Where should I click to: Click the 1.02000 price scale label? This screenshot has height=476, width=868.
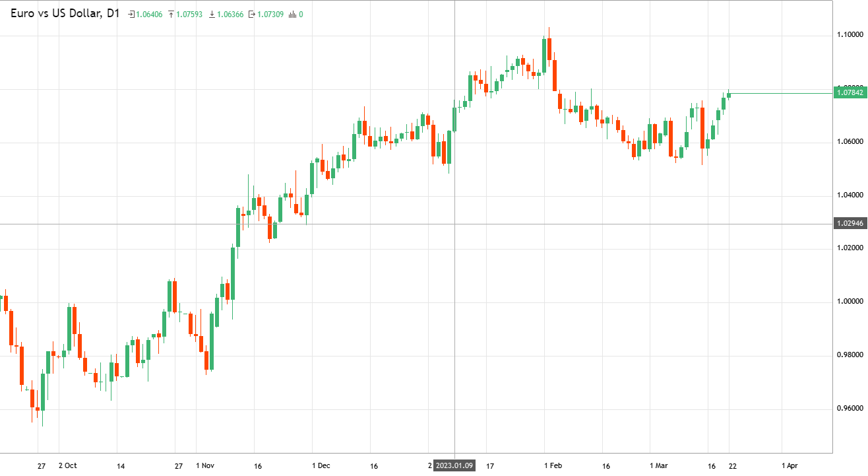[x=850, y=248]
